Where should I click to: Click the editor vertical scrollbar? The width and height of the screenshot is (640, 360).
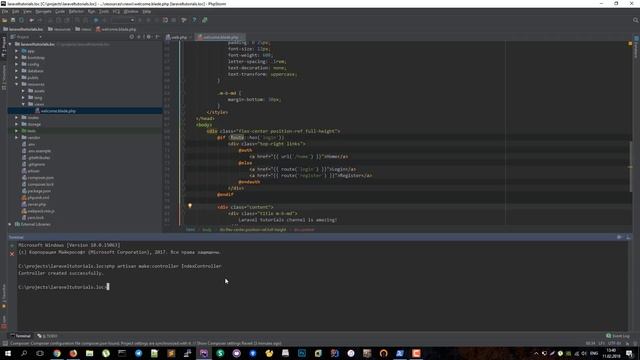click(x=631, y=166)
